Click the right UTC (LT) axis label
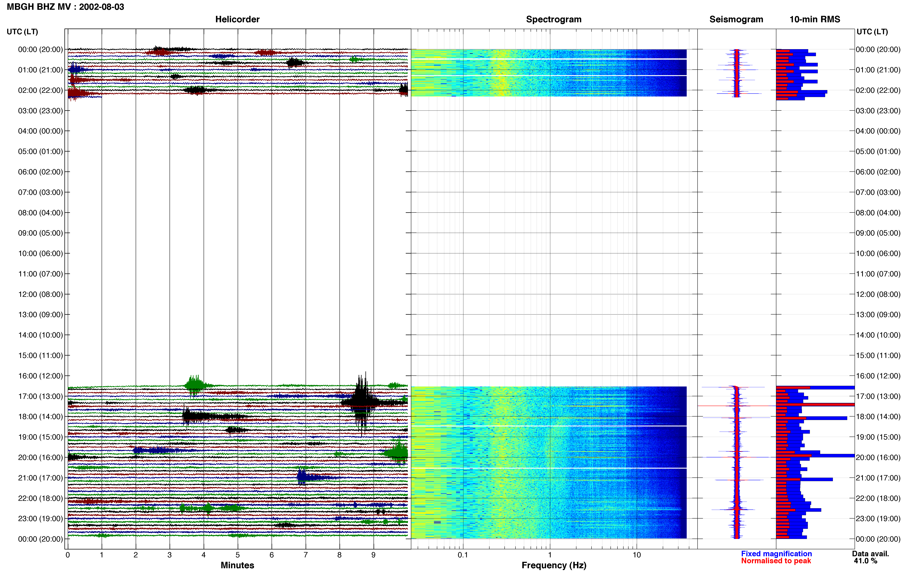 click(x=872, y=32)
